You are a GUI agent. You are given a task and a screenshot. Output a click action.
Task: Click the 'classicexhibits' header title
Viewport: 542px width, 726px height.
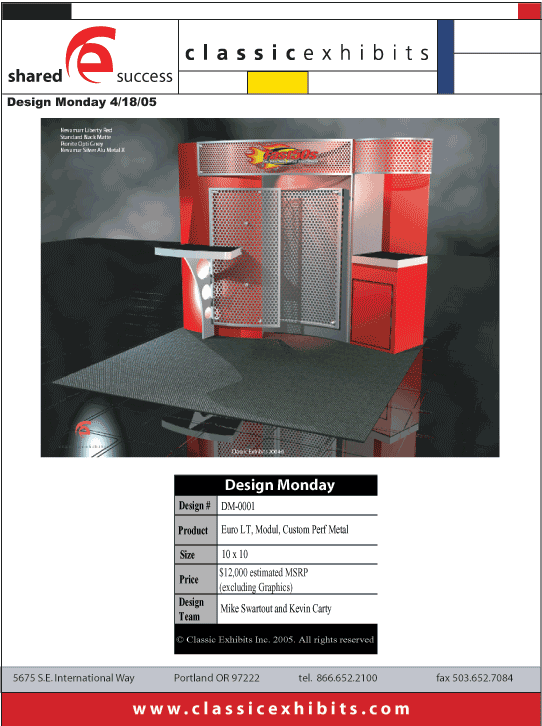[307, 52]
